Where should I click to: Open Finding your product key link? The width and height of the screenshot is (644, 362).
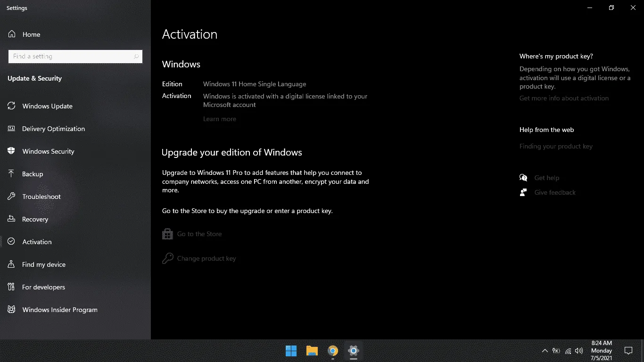tap(556, 146)
